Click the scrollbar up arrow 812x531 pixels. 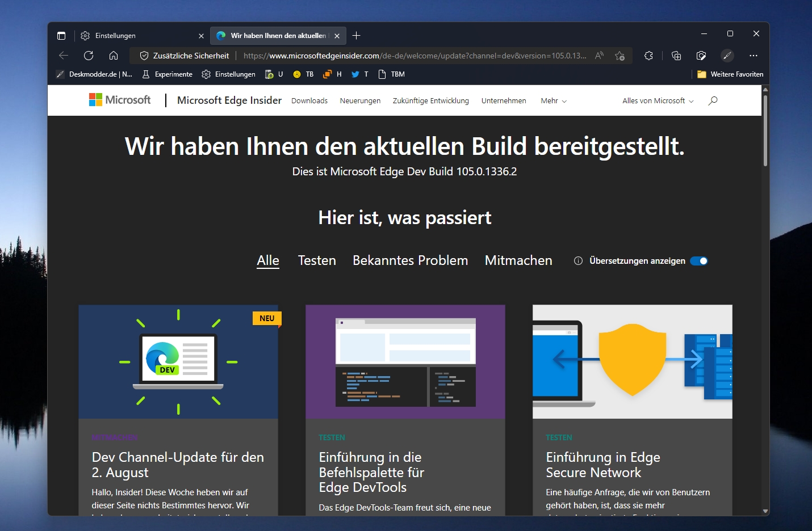click(x=765, y=89)
